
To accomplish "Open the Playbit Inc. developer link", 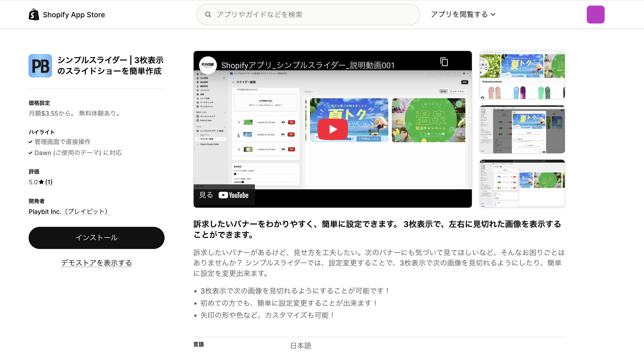I will pyautogui.click(x=70, y=211).
